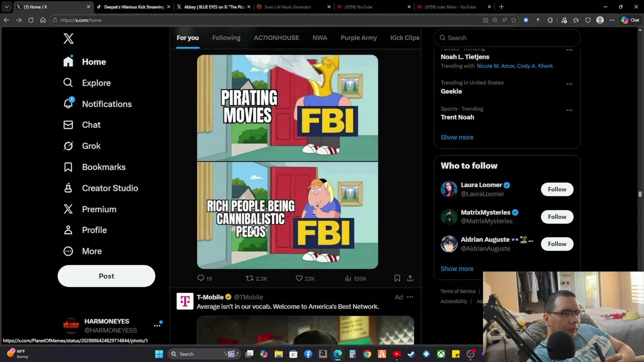Open File Explorer from the taskbar
Image resolution: width=644 pixels, height=362 pixels.
coord(279,354)
